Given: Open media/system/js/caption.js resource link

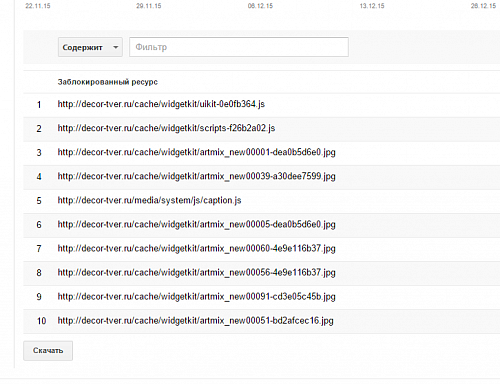Looking at the screenshot, I should [149, 200].
